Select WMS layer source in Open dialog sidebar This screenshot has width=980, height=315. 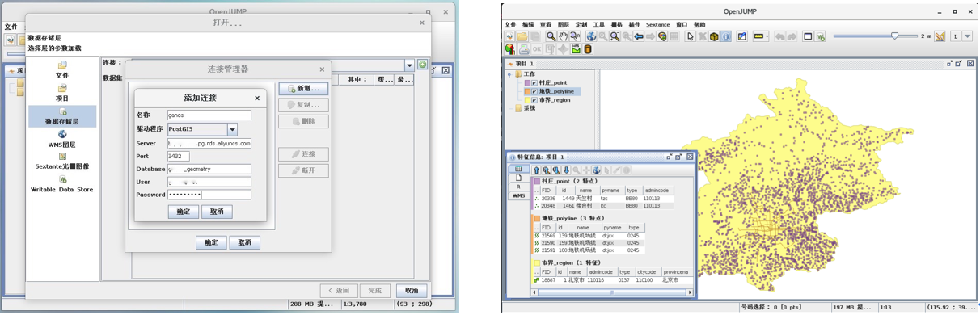62,139
